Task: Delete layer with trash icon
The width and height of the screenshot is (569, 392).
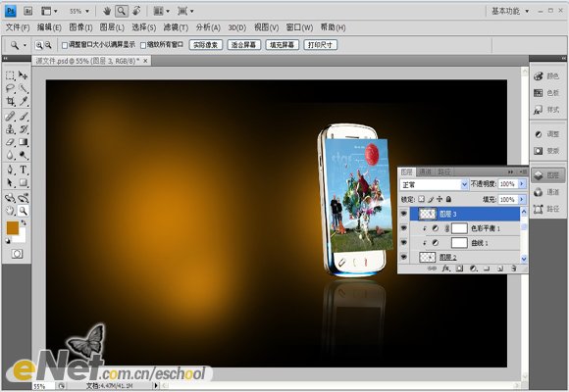Action: point(513,269)
